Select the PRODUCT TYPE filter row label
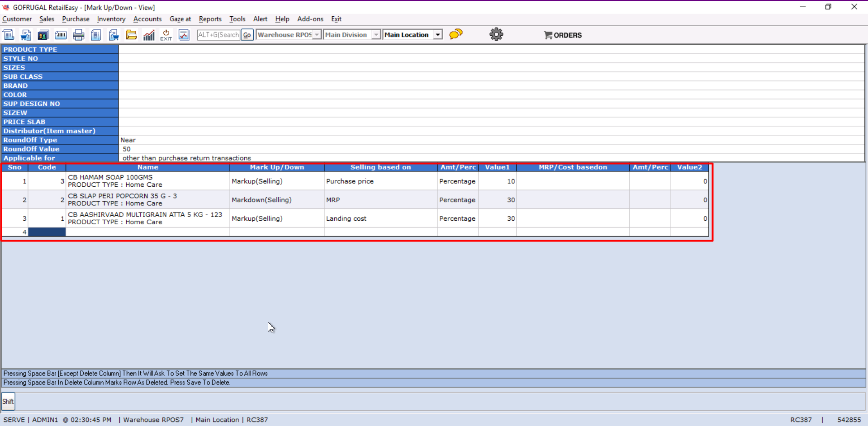 (60, 49)
